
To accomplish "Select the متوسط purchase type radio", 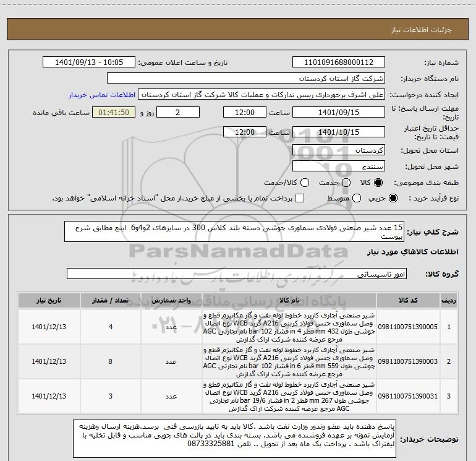I will [357, 198].
